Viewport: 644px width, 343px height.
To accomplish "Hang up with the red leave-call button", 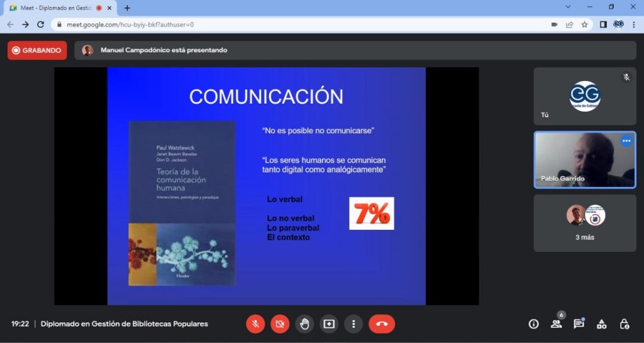I will tap(382, 324).
